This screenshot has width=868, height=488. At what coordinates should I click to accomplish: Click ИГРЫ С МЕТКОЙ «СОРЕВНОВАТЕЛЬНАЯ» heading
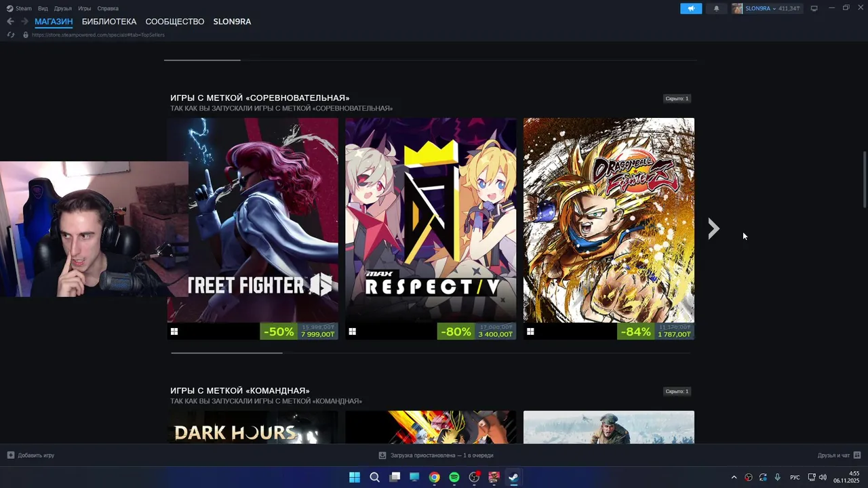click(260, 98)
